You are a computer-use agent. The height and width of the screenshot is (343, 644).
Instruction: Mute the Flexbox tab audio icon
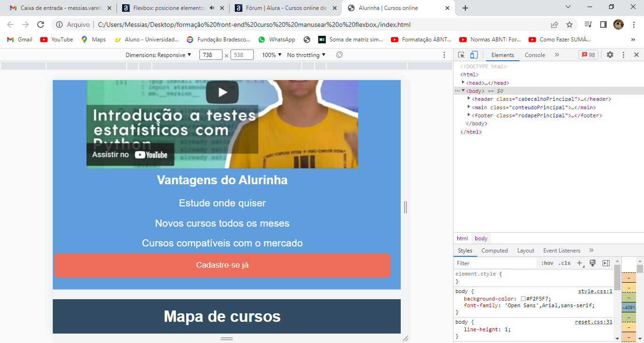tap(212, 8)
